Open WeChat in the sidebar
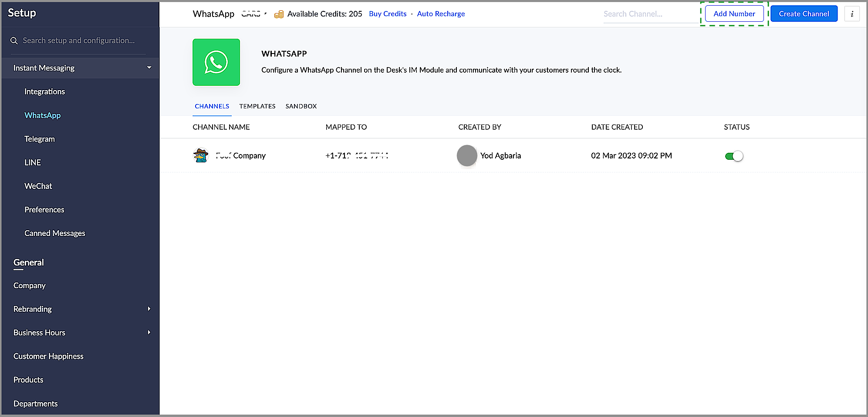 coord(38,186)
